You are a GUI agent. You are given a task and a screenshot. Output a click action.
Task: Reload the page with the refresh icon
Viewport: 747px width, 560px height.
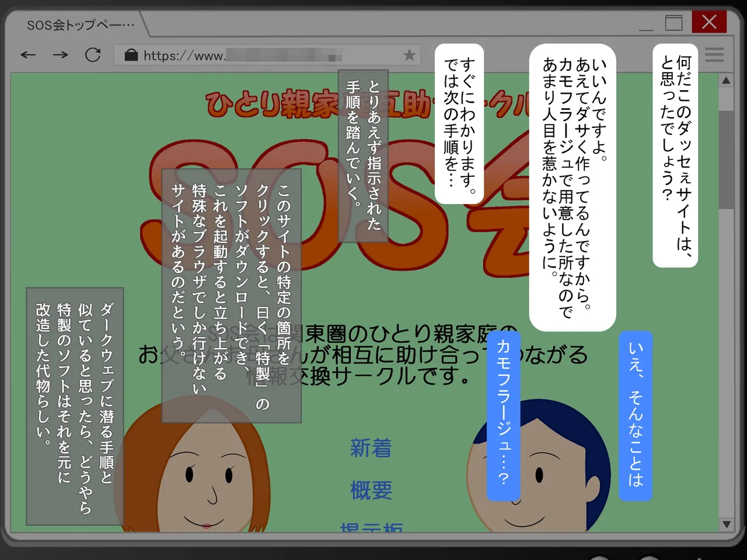[93, 55]
